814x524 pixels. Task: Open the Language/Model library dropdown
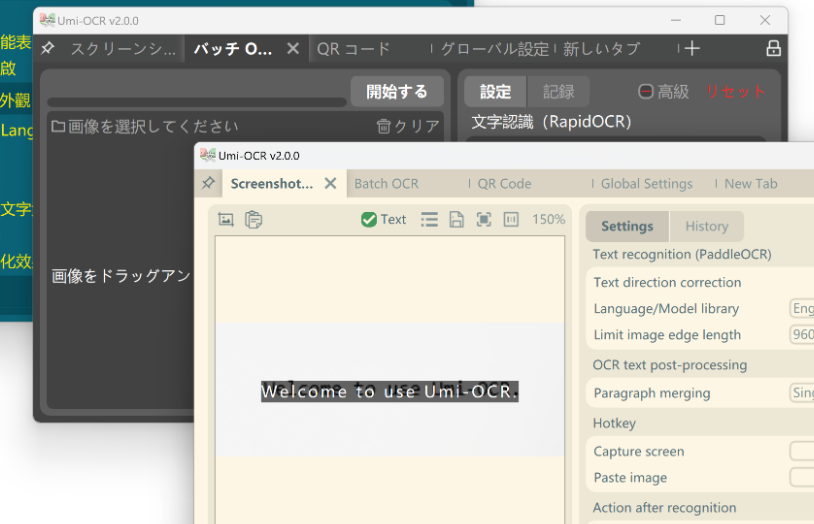pos(802,309)
